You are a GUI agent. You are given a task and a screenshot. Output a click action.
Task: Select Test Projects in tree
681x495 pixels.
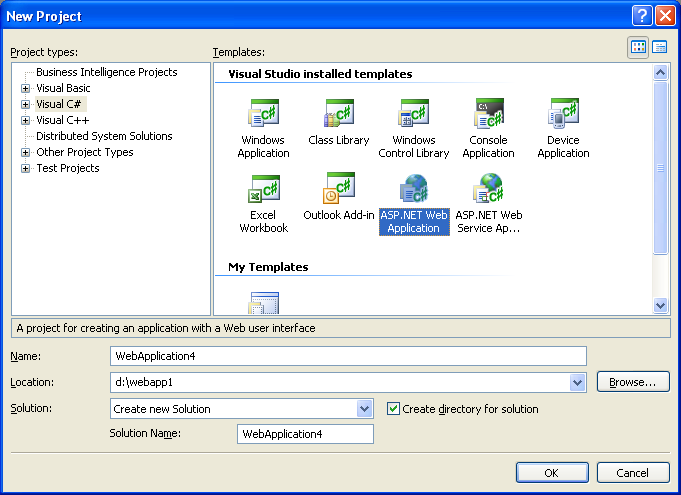[68, 168]
